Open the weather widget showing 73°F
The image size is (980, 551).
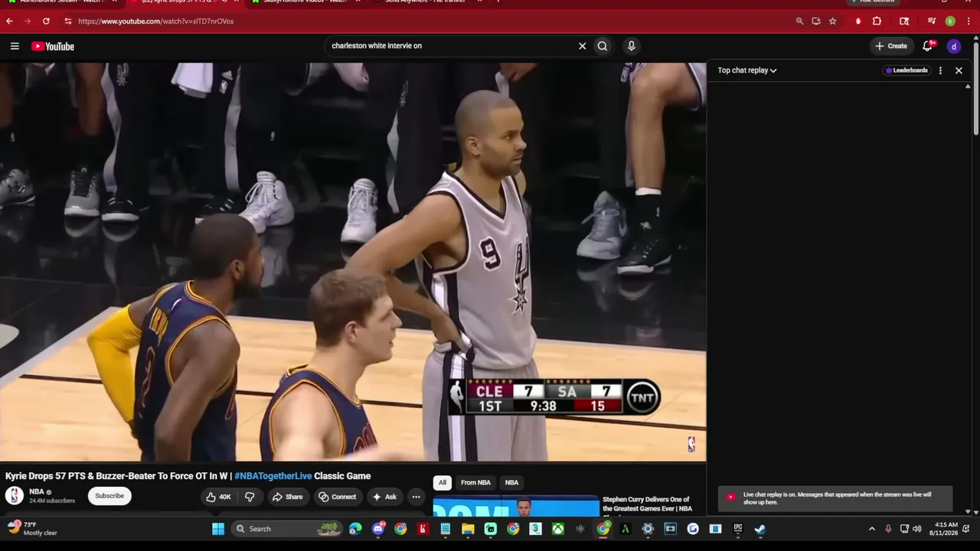32,529
